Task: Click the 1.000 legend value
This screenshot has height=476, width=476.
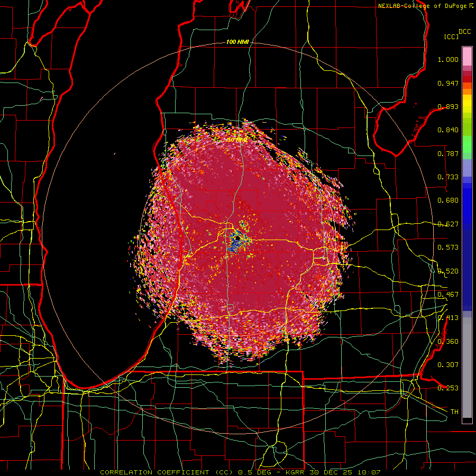Action: [448, 59]
